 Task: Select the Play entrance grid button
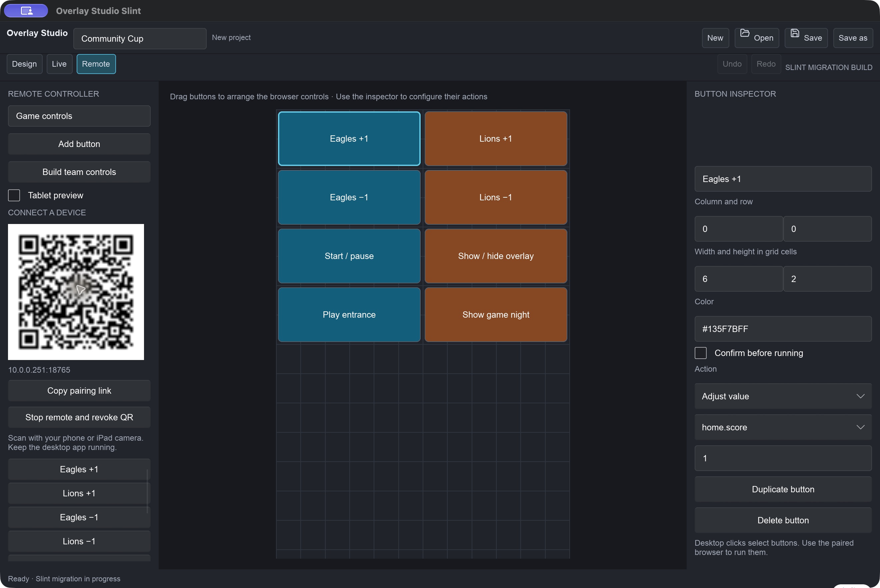point(349,315)
